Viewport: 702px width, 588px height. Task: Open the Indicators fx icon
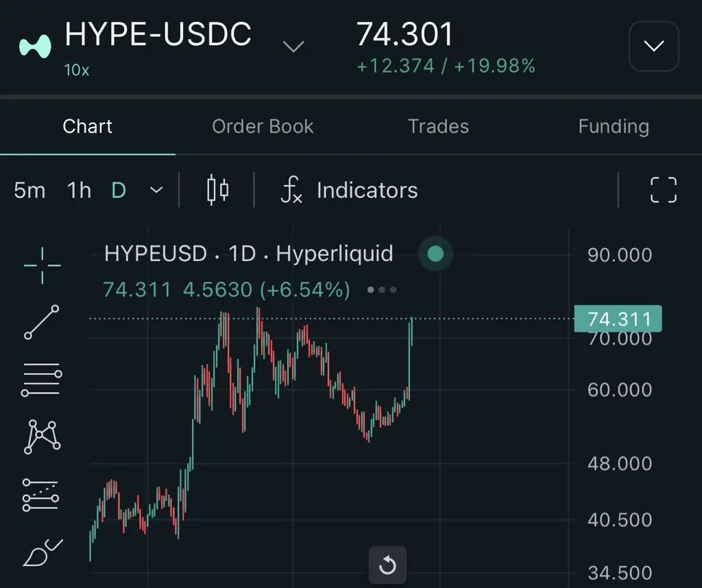coord(291,191)
